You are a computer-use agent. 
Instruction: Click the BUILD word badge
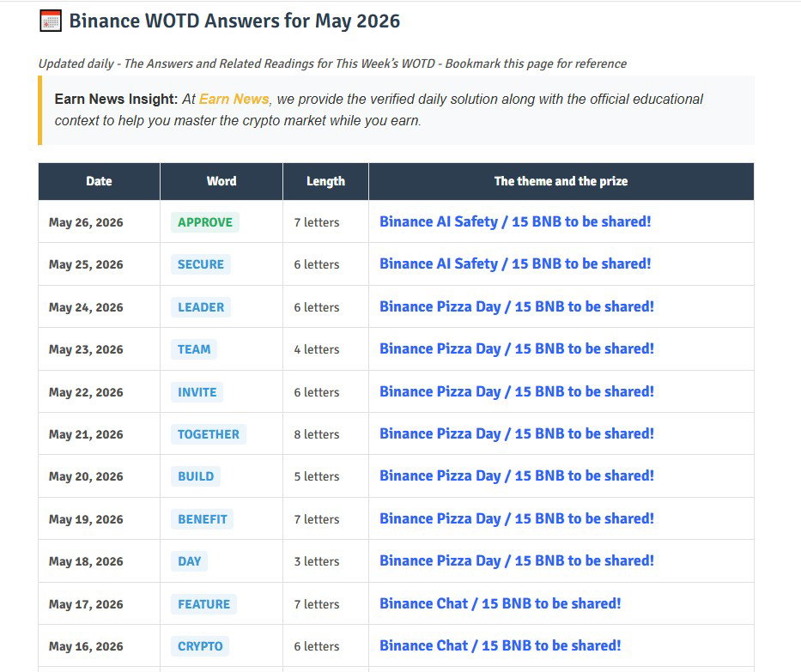click(196, 476)
